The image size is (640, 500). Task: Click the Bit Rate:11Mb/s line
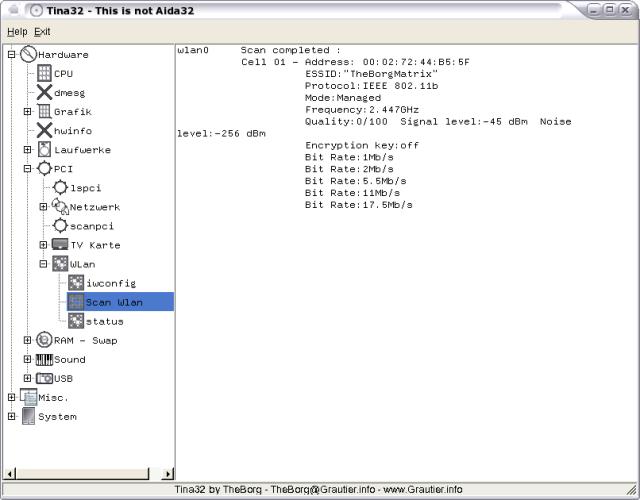point(352,193)
